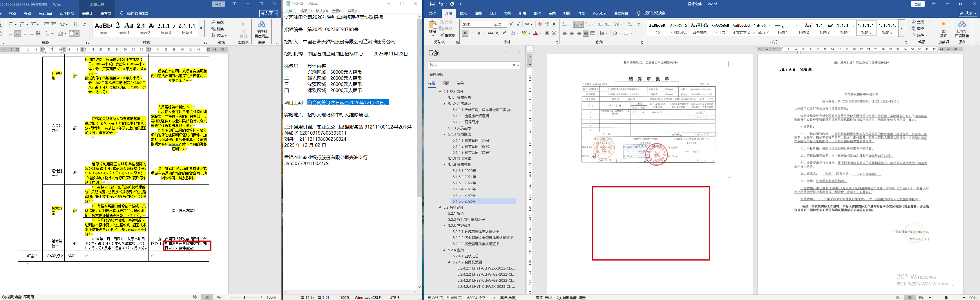
Task: Toggle Underline formatting in 投标文件 Word
Action: pos(479,33)
